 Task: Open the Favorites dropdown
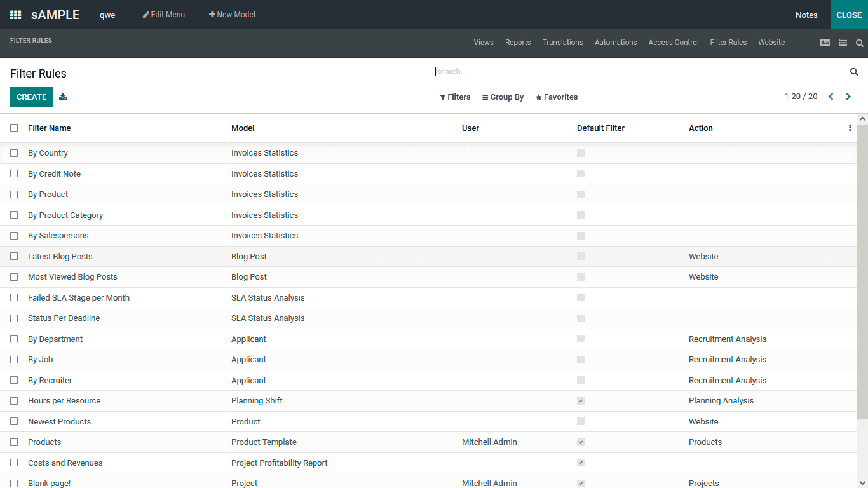(557, 97)
